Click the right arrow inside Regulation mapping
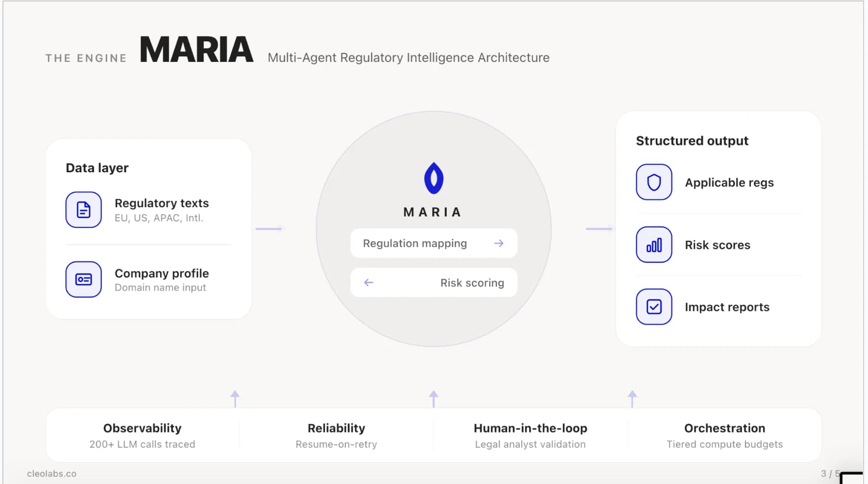 tap(499, 243)
